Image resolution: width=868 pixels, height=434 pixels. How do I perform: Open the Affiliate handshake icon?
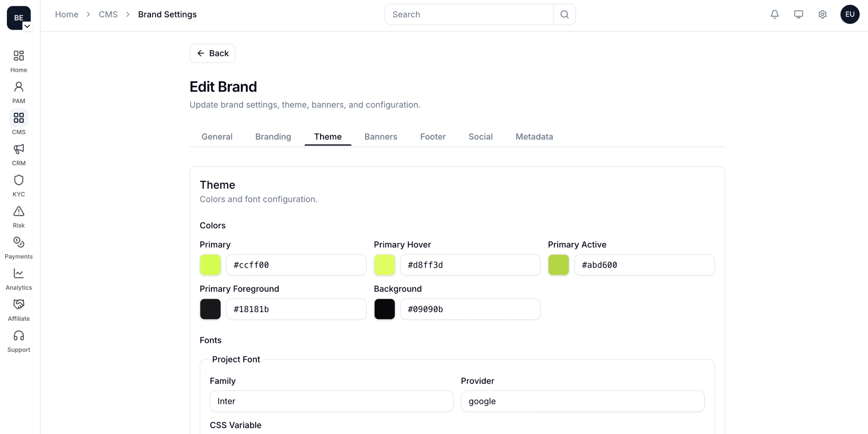pos(19,305)
